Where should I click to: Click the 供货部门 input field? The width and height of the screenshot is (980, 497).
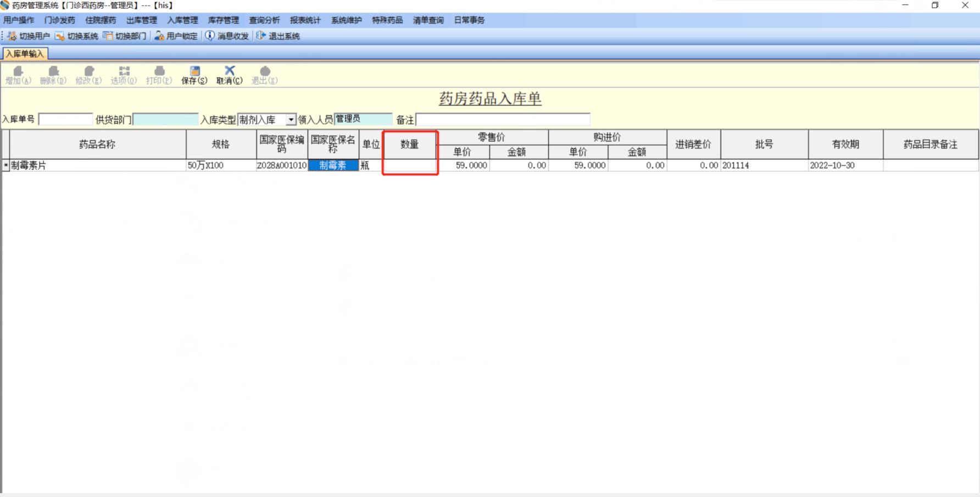(165, 119)
